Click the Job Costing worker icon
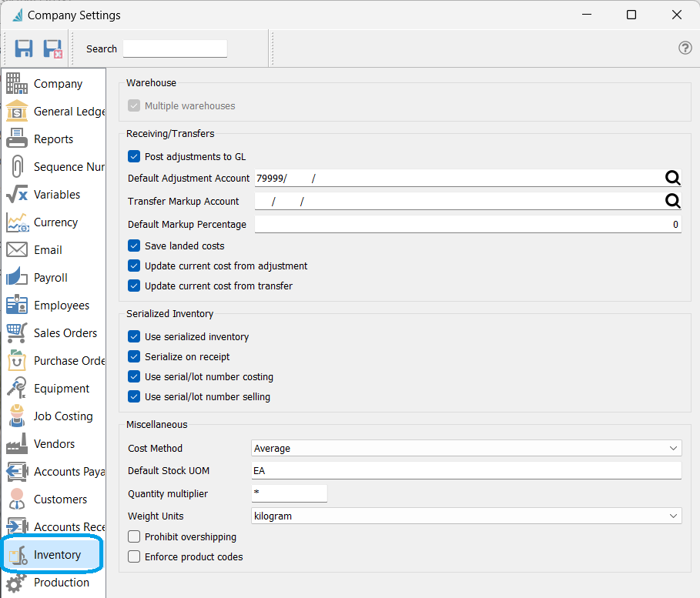 tap(17, 416)
